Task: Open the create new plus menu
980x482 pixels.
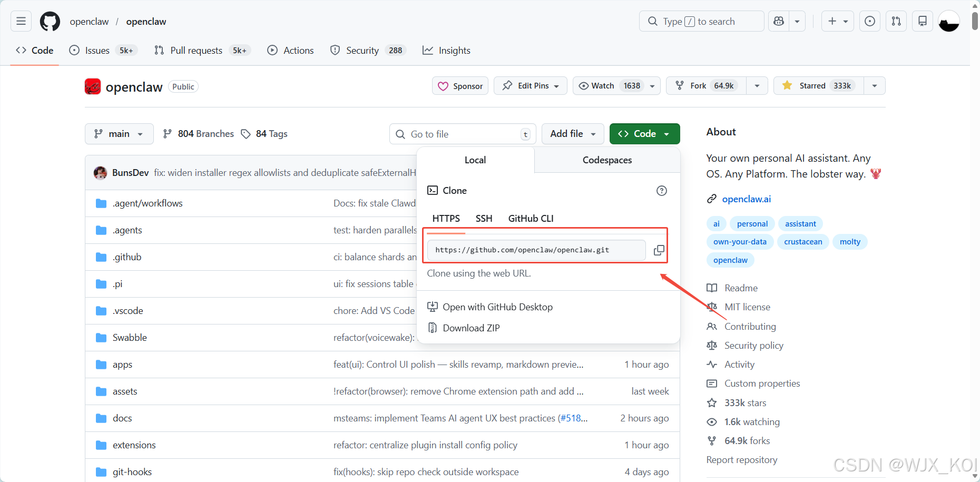Action: (838, 21)
